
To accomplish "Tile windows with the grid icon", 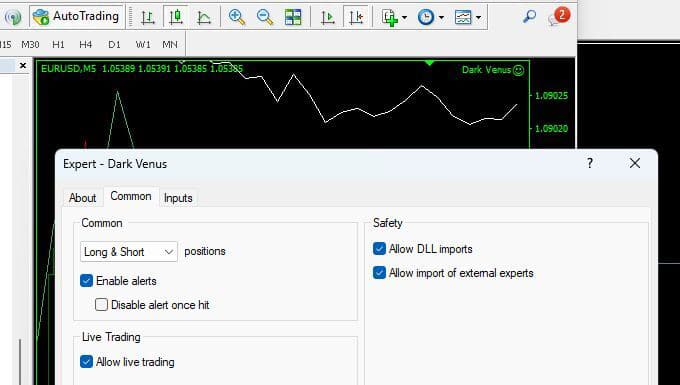I will pyautogui.click(x=293, y=17).
